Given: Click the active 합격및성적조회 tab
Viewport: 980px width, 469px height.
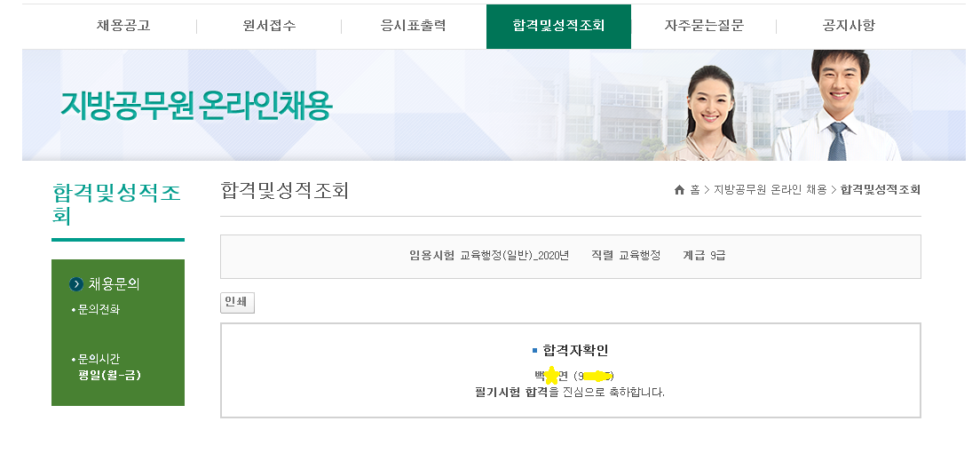Looking at the screenshot, I should pyautogui.click(x=558, y=26).
